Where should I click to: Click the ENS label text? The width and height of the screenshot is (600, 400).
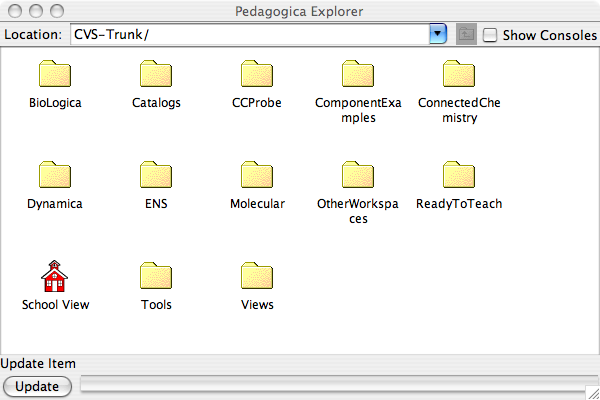pos(156,204)
